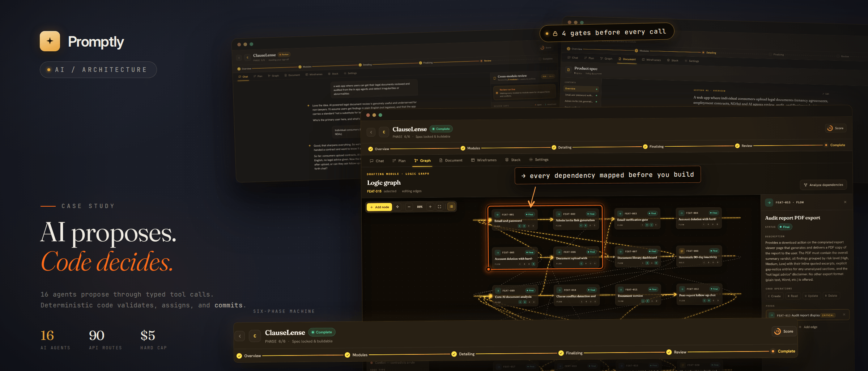Select the FEAT-003 Email verification gate node
Viewport: 868px width, 371px height.
[x=638, y=219]
